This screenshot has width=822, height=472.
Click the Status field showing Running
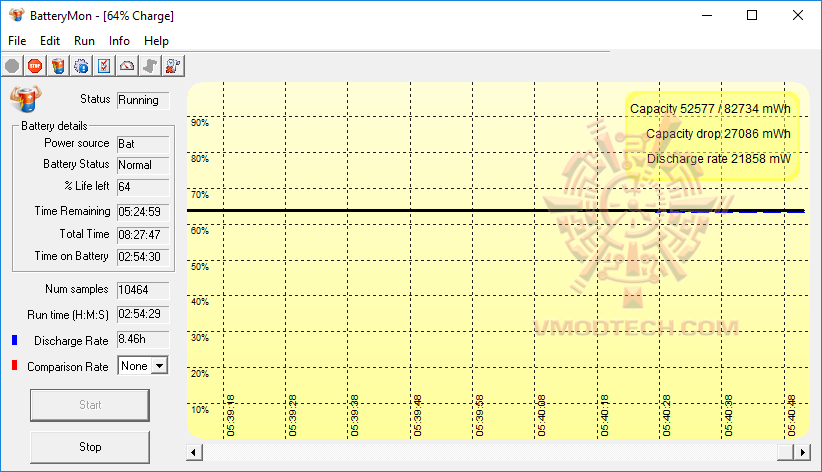(143, 100)
